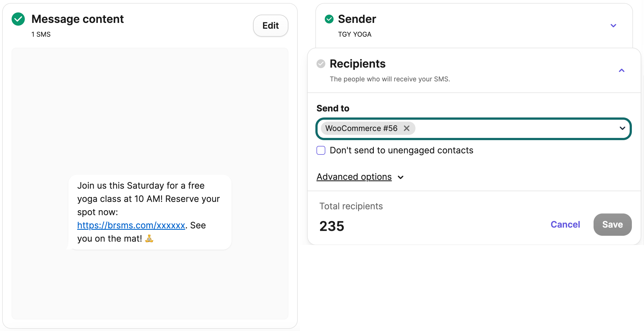Viewport: 644px width, 331px height.
Task: Click the Save button
Action: pos(612,224)
